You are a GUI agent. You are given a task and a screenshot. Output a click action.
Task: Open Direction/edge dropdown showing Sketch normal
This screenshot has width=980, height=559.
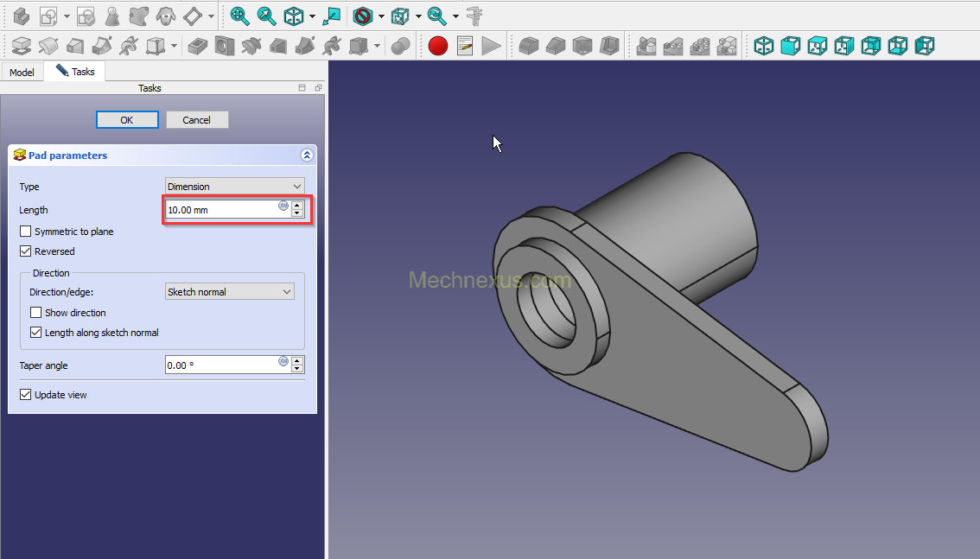click(x=229, y=292)
